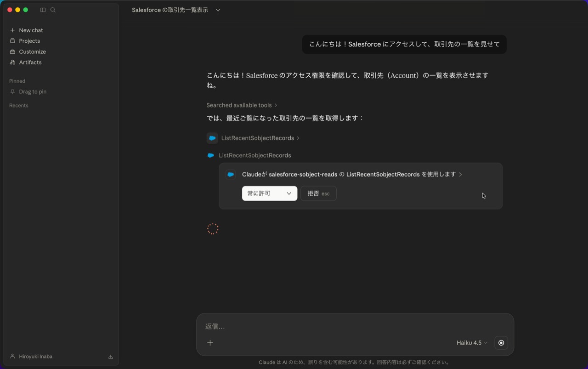Open Projects from the sidebar
The width and height of the screenshot is (588, 369).
[29, 41]
